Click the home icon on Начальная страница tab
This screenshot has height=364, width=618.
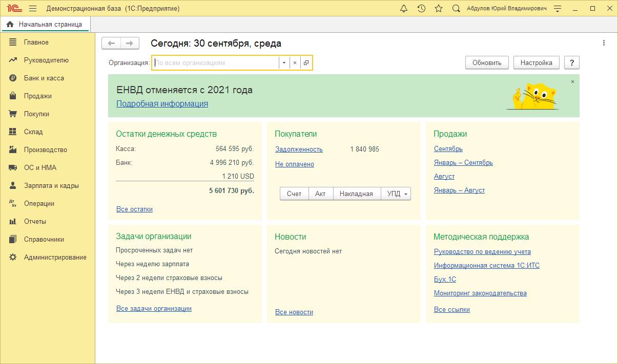10,24
